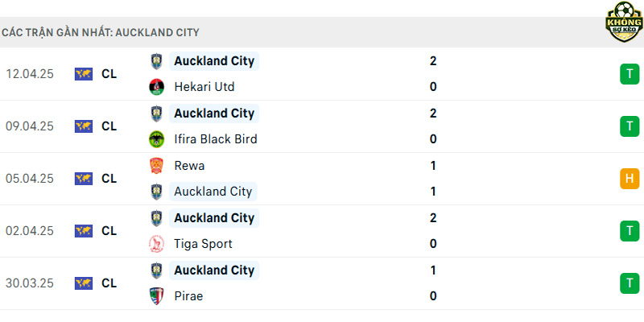Click the Các trận gần nhất: Auckland City header
This screenshot has width=644, height=322.
click(100, 32)
